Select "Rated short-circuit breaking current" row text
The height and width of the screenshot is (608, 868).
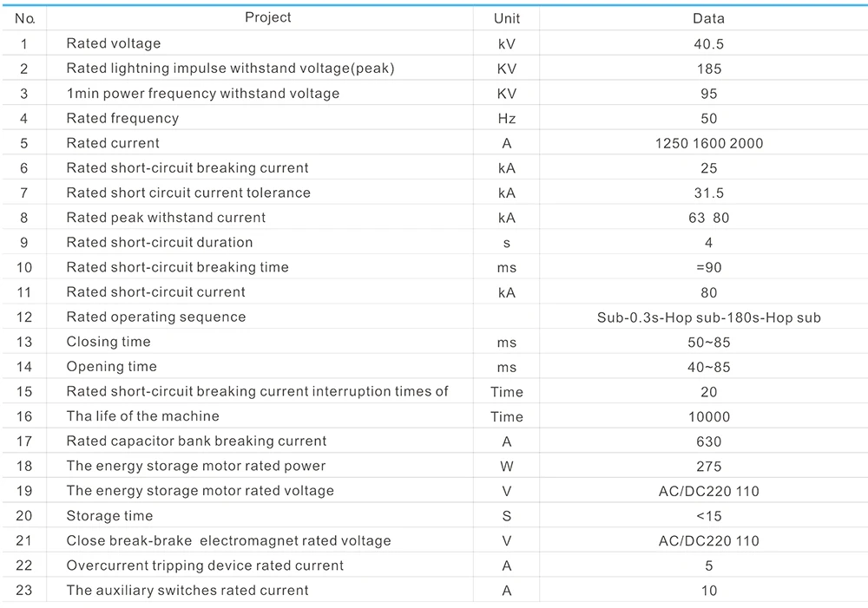(187, 167)
